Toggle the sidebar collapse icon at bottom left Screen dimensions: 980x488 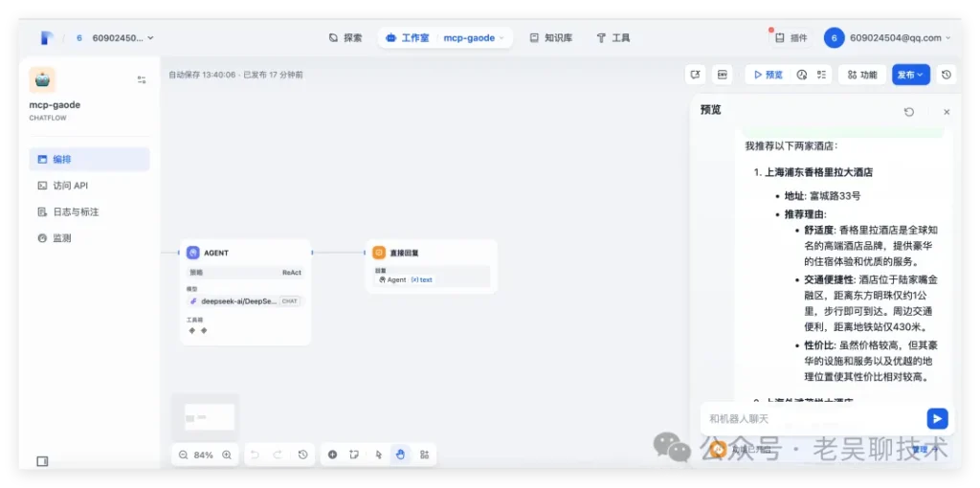click(x=42, y=461)
